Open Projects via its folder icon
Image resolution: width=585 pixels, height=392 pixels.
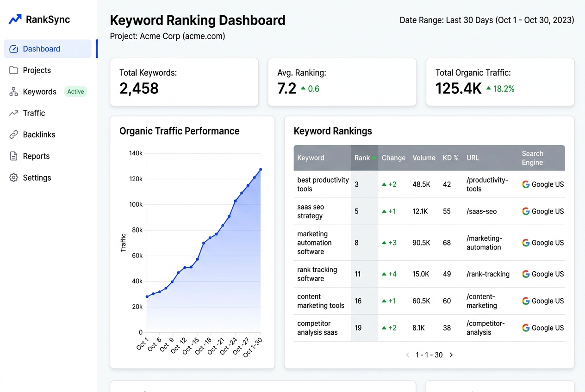13,70
